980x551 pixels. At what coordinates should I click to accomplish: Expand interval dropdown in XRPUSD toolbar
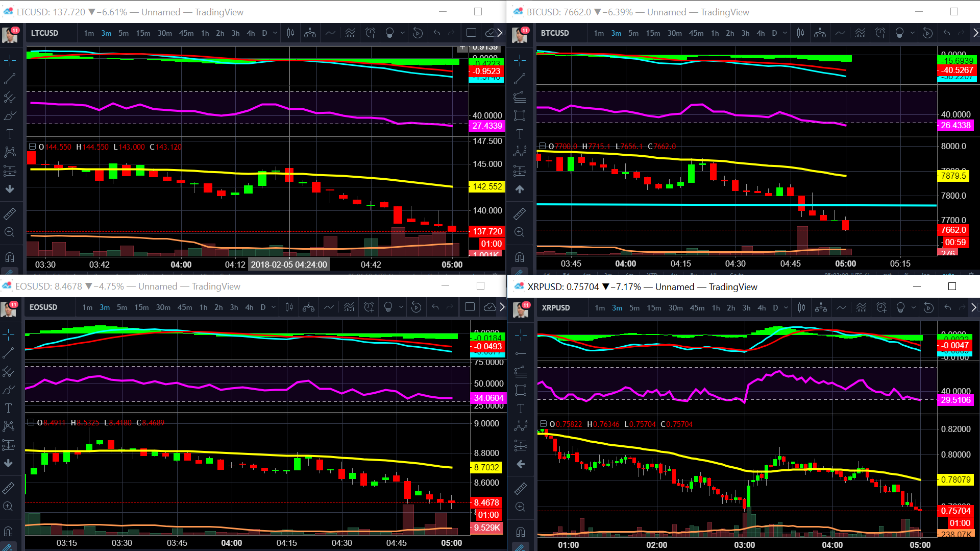[x=786, y=308]
